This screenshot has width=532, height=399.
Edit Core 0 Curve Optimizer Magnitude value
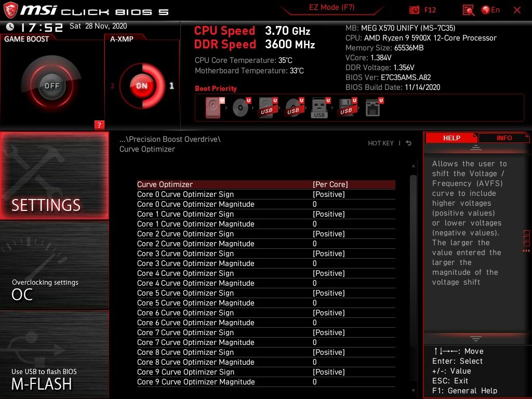[x=314, y=204]
